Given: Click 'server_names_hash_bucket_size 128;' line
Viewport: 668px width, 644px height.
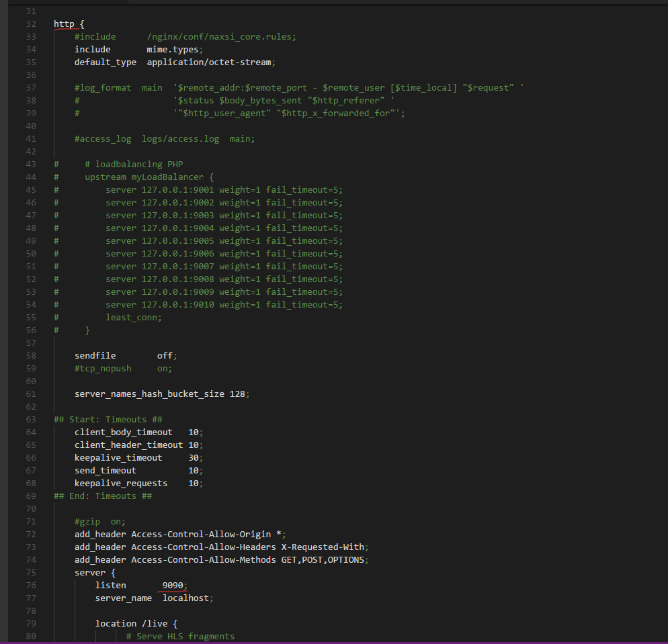Looking at the screenshot, I should [x=162, y=394].
